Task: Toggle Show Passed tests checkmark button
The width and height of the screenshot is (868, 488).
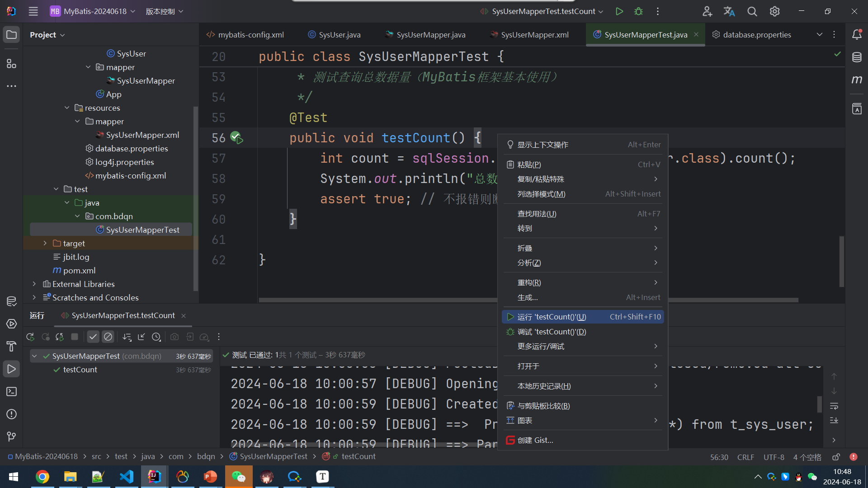Action: click(x=93, y=337)
